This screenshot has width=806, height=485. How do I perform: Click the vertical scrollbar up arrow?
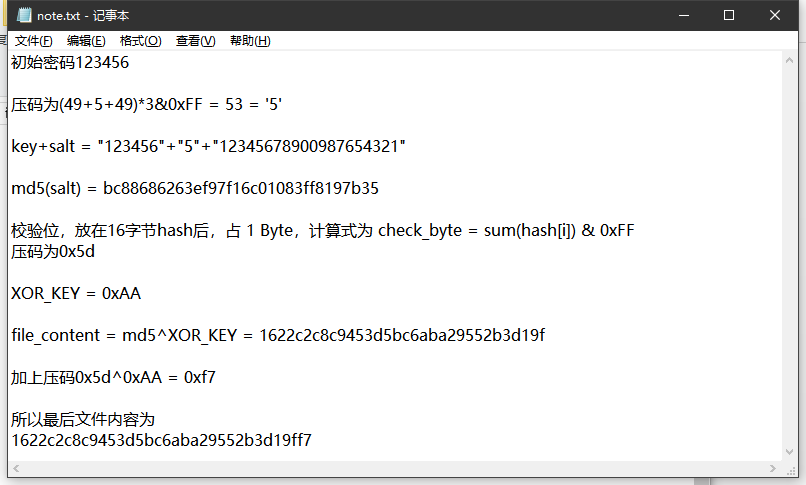[x=787, y=59]
